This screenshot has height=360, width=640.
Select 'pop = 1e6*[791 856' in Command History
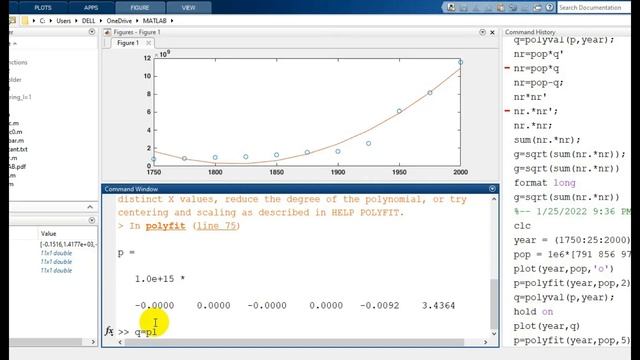[572, 254]
